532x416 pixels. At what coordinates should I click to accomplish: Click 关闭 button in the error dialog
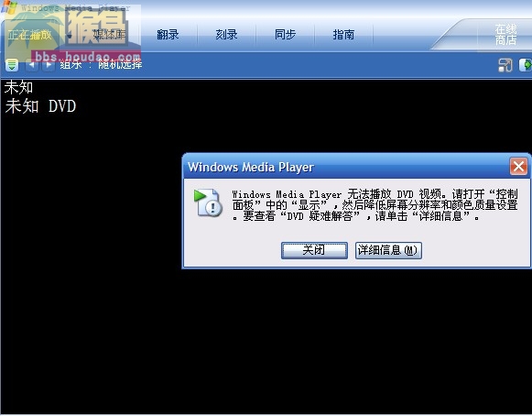(x=314, y=251)
